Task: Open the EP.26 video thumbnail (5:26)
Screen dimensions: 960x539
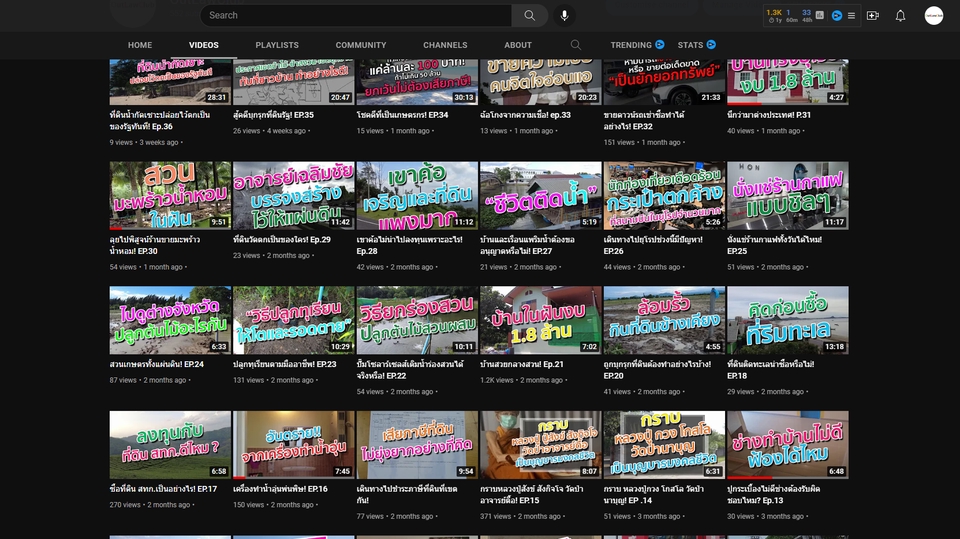Action: (x=664, y=195)
